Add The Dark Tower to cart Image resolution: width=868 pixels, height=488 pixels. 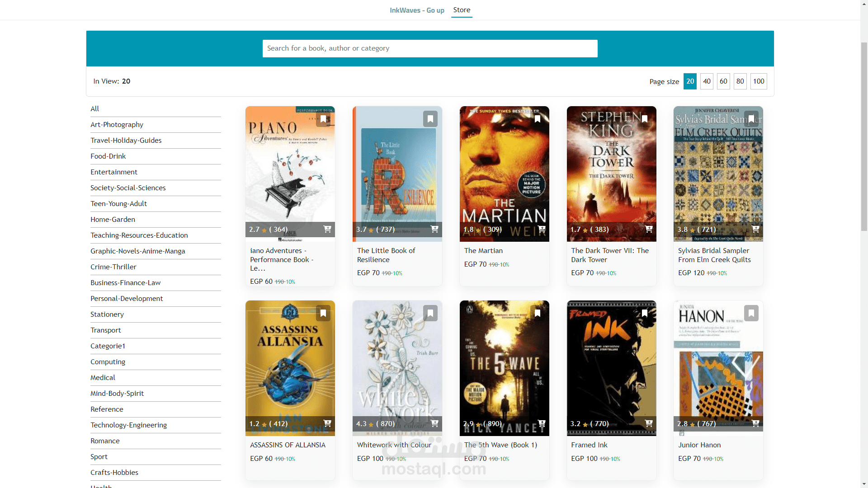tap(649, 229)
